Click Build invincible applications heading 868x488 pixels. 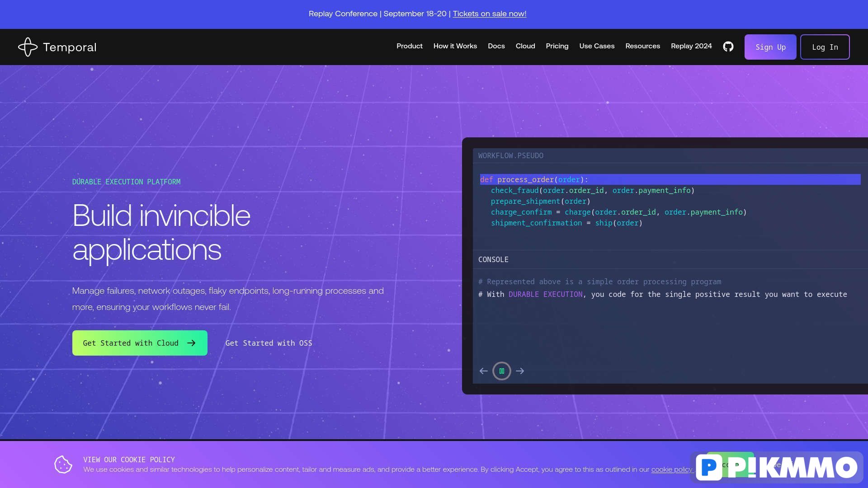tap(161, 232)
